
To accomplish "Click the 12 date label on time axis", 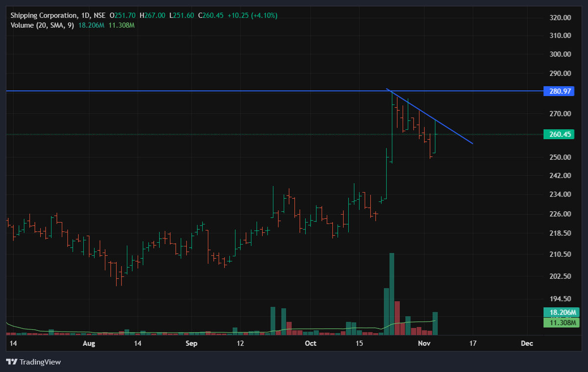I will click(240, 344).
